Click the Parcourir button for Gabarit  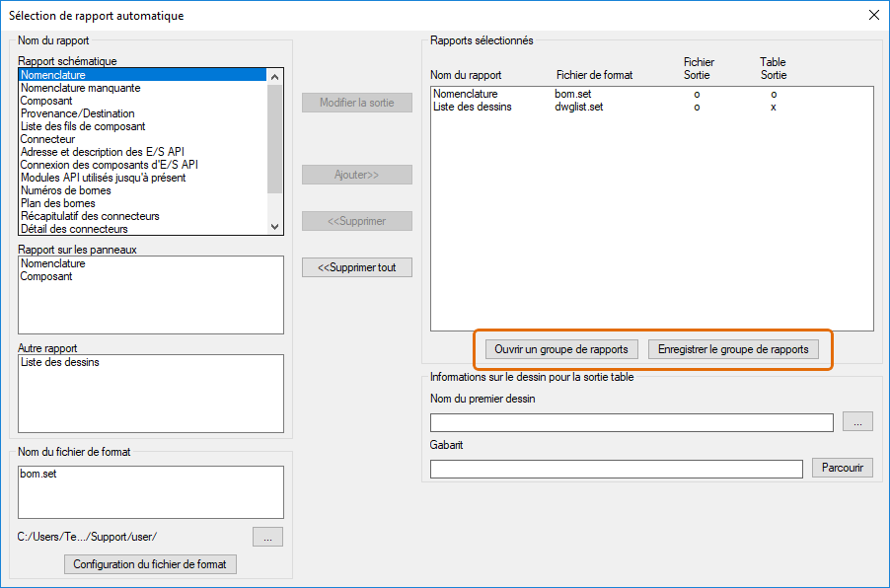pyautogui.click(x=843, y=468)
